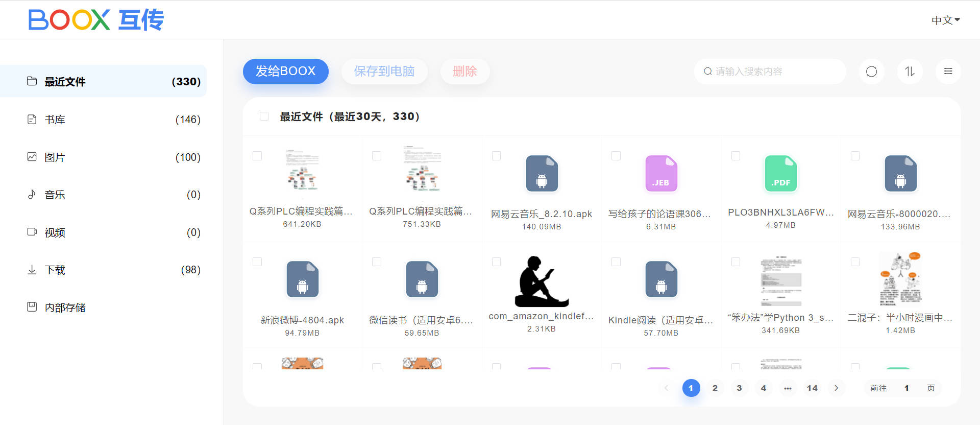980x425 pixels.
Task: Go to page 4
Action: pos(764,388)
